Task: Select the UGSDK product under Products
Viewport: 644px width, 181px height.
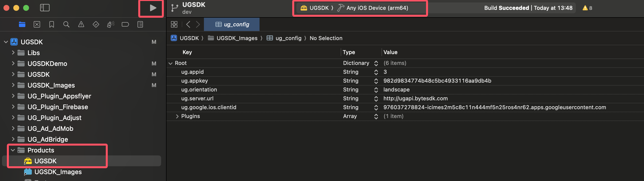Action: [x=81, y=161]
